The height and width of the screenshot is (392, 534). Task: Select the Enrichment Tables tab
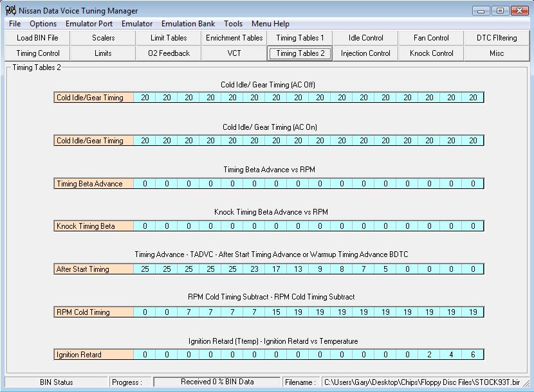pyautogui.click(x=234, y=38)
